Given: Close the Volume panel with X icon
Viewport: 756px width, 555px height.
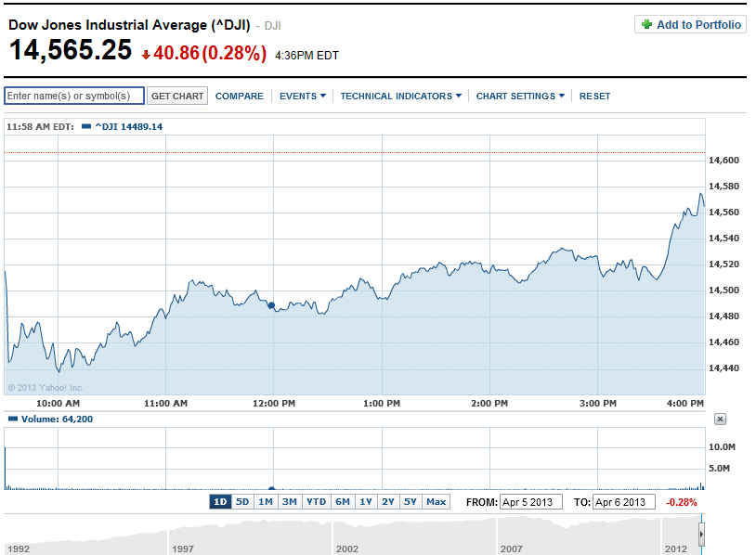Looking at the screenshot, I should tap(720, 419).
